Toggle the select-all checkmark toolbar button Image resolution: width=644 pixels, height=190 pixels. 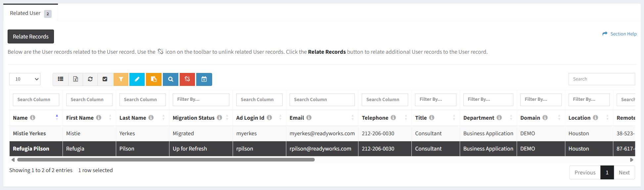tap(105, 79)
